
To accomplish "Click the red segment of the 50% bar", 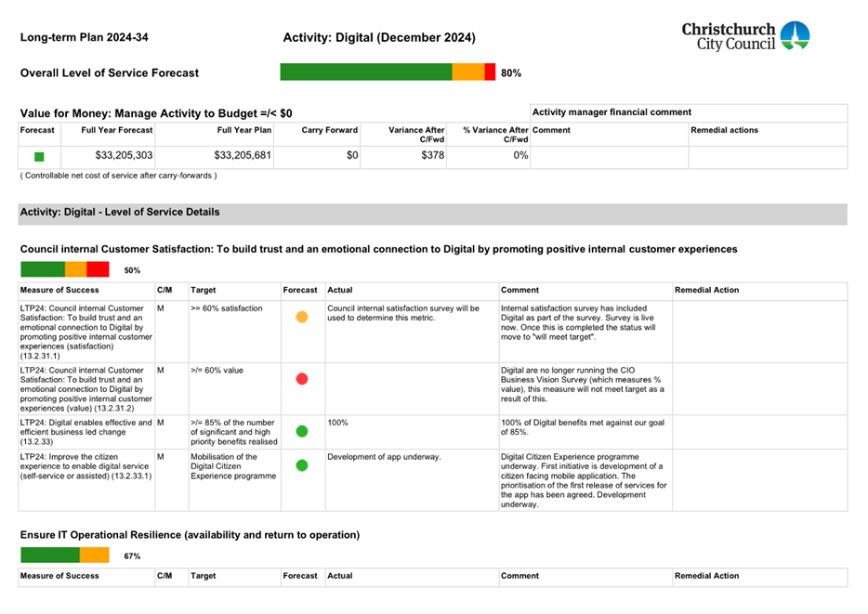I will pyautogui.click(x=98, y=270).
